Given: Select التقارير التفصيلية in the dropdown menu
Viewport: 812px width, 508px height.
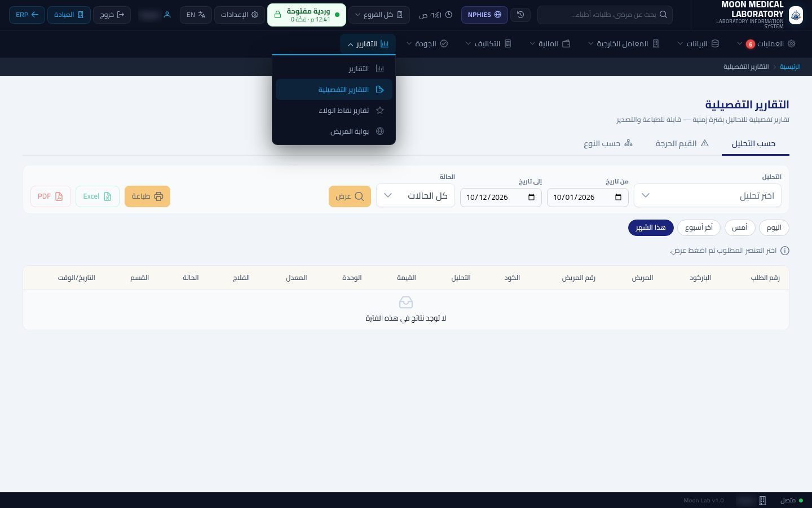Looking at the screenshot, I should [x=334, y=90].
